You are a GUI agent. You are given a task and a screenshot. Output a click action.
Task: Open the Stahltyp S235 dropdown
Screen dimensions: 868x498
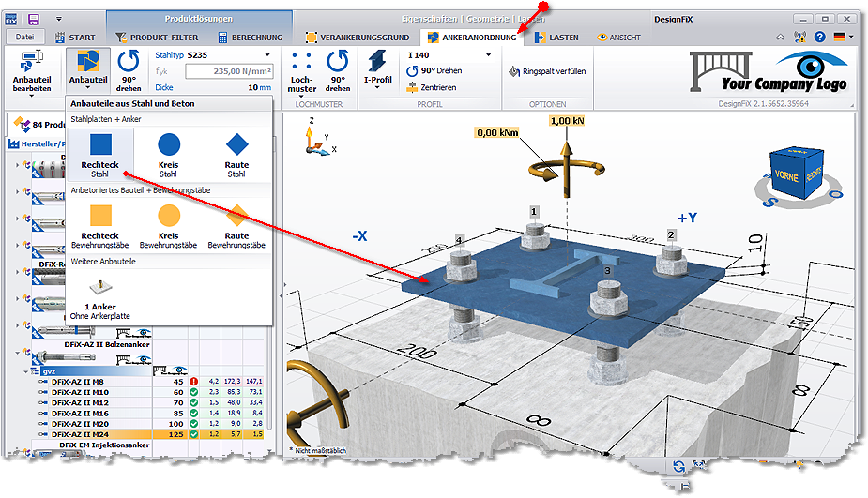(x=267, y=54)
